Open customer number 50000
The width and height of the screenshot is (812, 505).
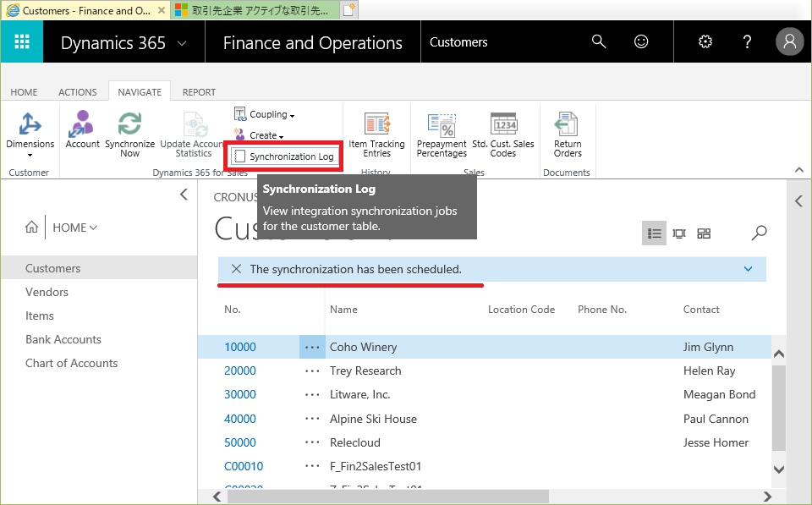(239, 443)
